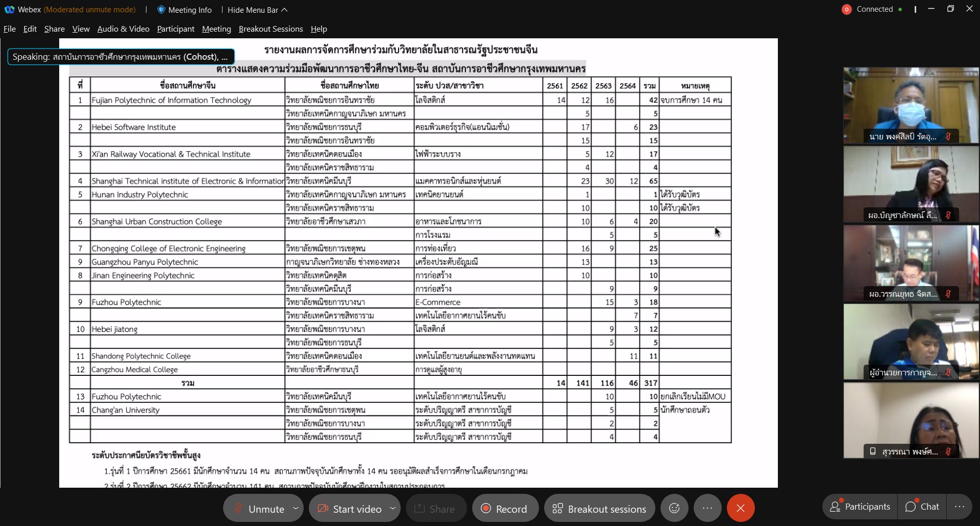Select video thumbnail of ผู้อำนวยการกาญจ...

tap(911, 342)
